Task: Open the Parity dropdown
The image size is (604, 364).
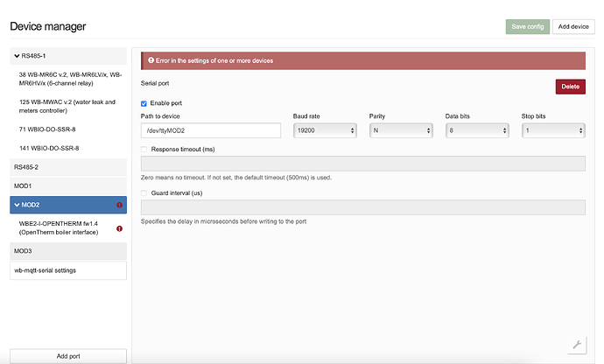Action: [x=401, y=130]
